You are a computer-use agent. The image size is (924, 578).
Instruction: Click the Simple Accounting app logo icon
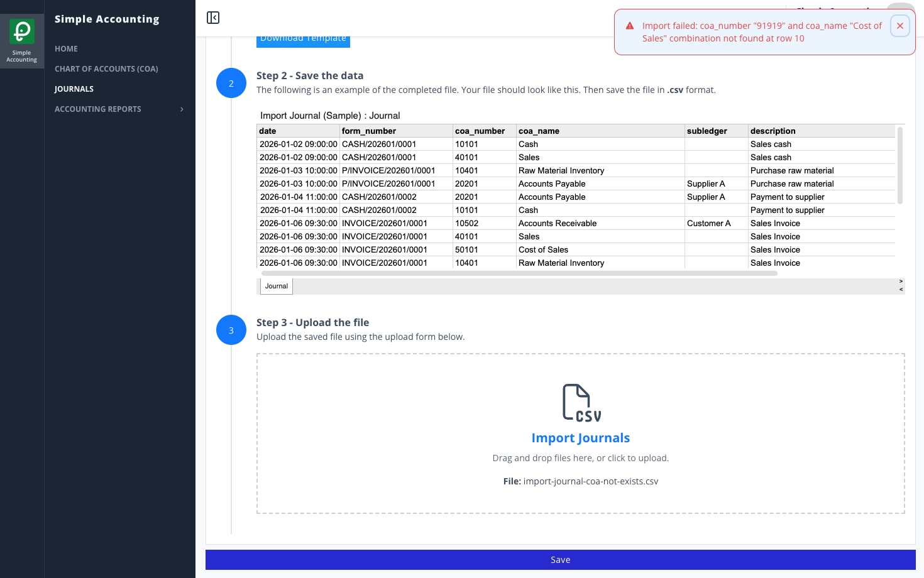click(22, 31)
